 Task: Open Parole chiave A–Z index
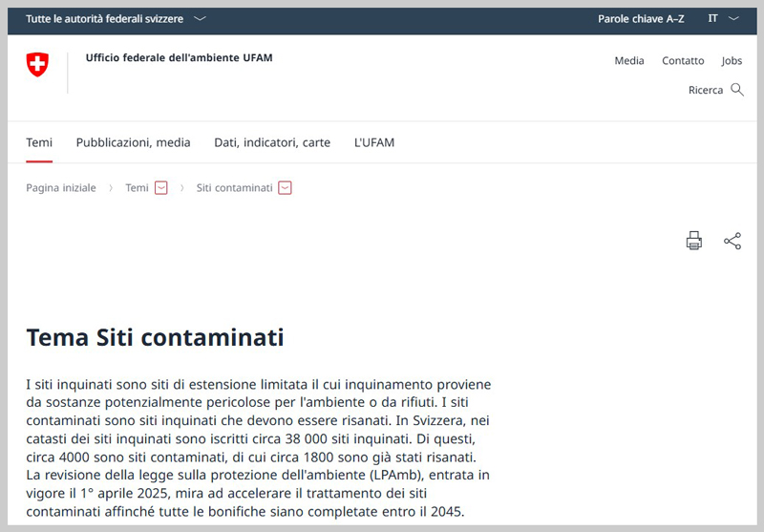(641, 19)
